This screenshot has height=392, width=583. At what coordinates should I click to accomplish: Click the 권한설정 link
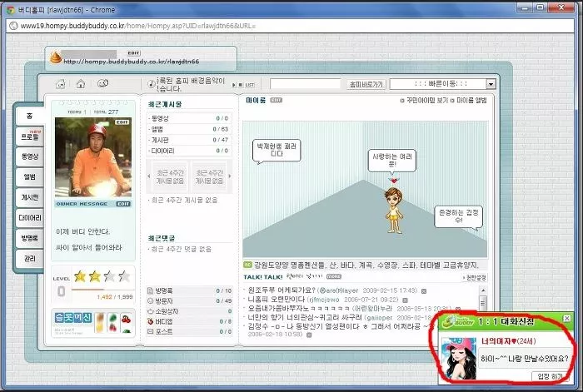point(475,277)
